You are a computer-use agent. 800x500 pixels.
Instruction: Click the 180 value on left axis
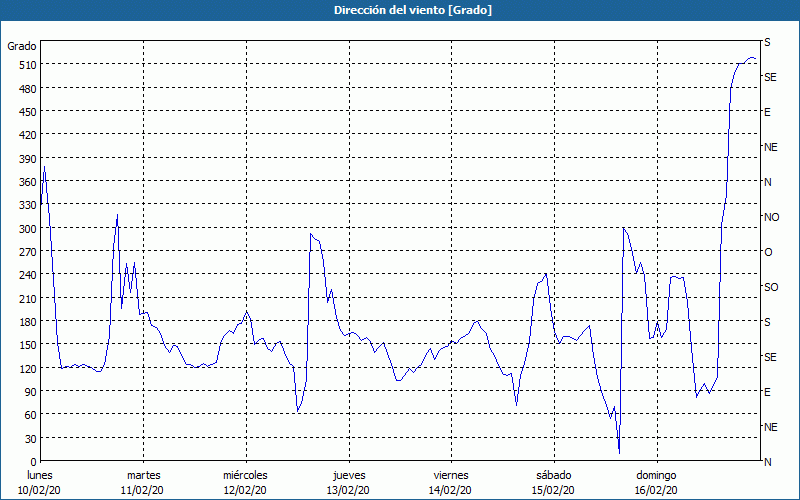point(27,322)
